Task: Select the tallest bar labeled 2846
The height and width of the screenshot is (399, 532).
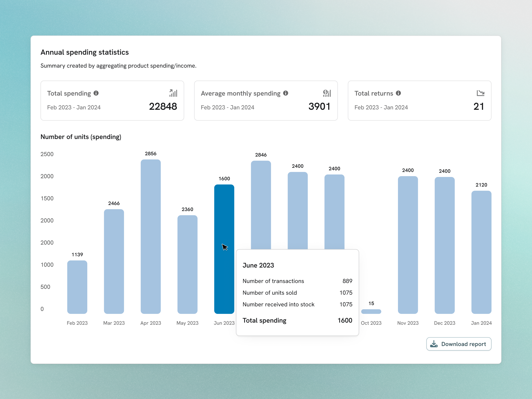Action: [x=261, y=204]
